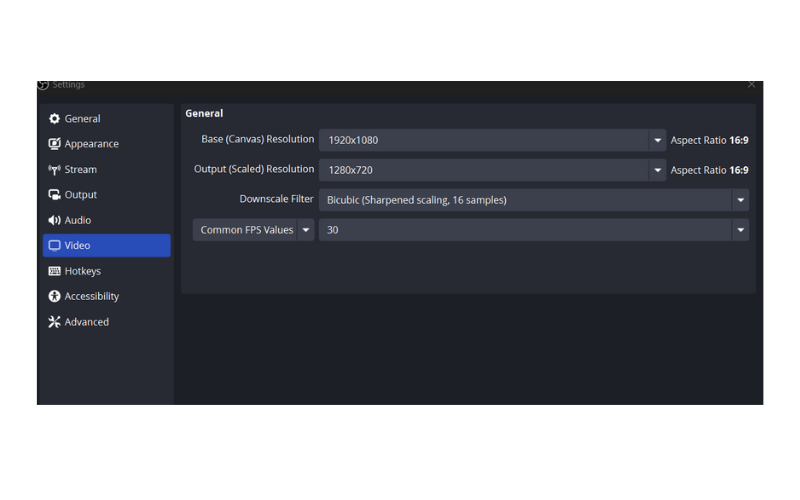Click the Stream antenna icon
800x500 pixels.
pos(54,170)
